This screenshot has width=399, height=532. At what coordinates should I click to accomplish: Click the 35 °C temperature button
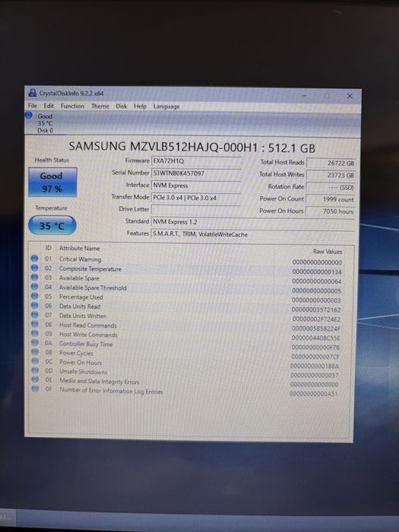(x=52, y=225)
